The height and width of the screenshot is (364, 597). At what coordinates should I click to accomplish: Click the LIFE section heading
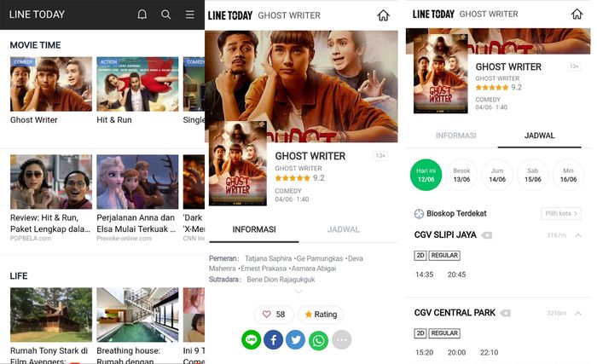pos(19,276)
